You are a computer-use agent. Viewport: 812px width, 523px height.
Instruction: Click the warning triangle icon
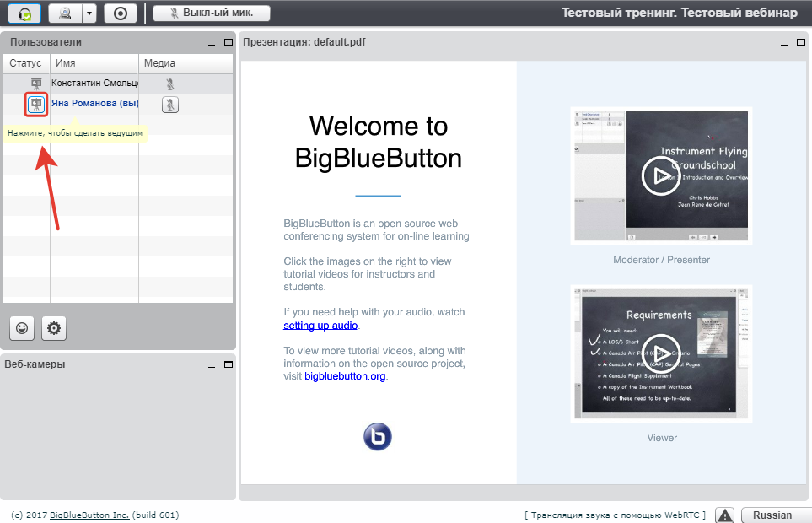(724, 515)
